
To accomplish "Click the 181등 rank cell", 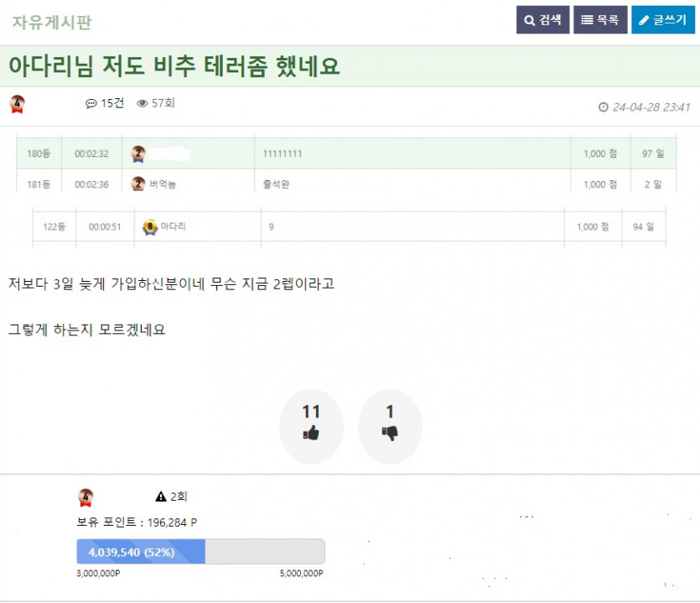I will click(x=39, y=185).
